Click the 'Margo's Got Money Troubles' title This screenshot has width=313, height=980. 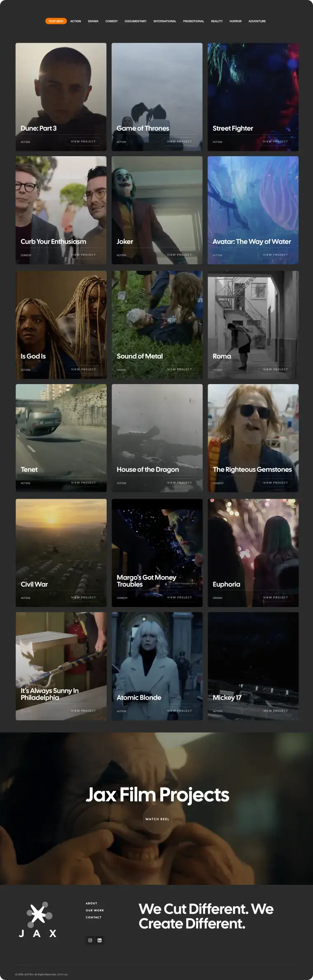click(146, 581)
